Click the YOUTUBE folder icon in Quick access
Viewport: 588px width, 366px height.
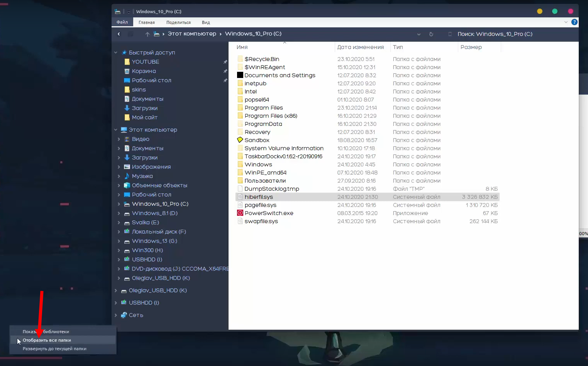127,62
